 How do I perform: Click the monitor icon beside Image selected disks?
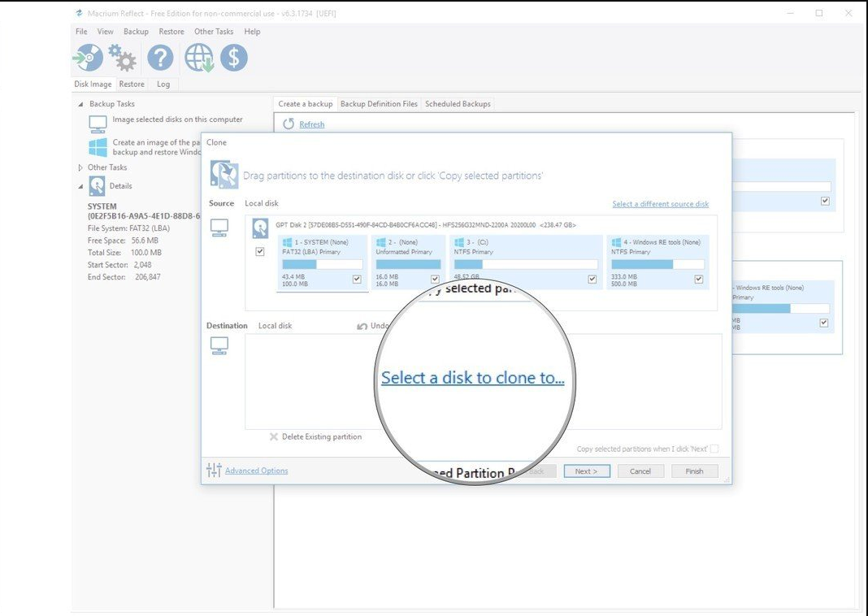click(x=98, y=124)
